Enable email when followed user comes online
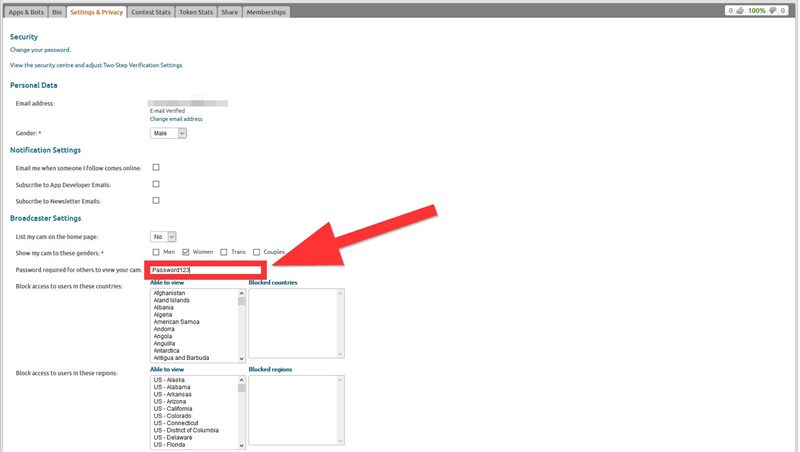 156,167
